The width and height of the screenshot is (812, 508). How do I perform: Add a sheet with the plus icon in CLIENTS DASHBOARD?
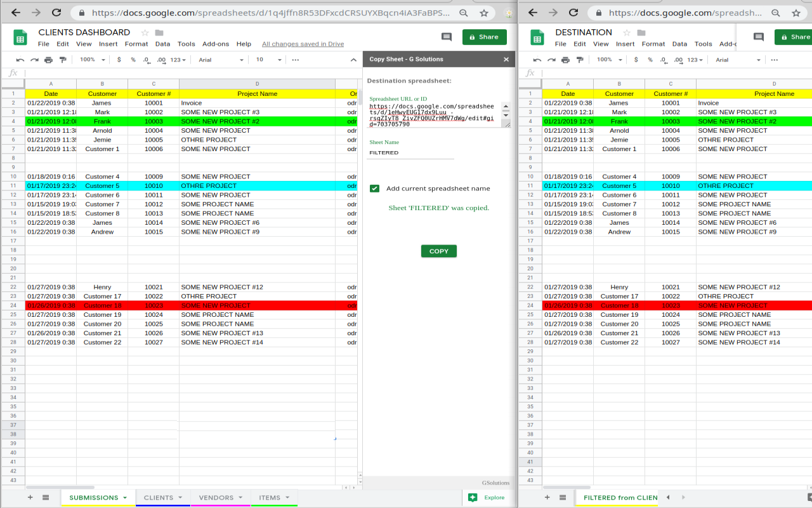30,497
